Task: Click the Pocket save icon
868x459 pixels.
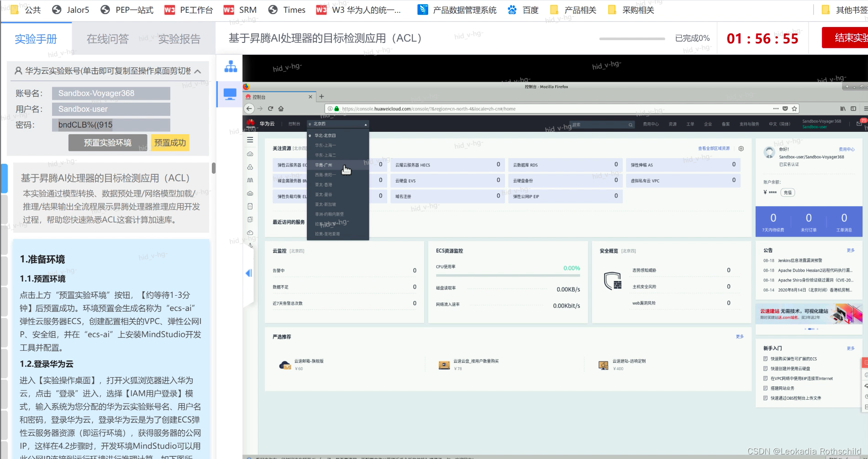Action: pos(785,109)
